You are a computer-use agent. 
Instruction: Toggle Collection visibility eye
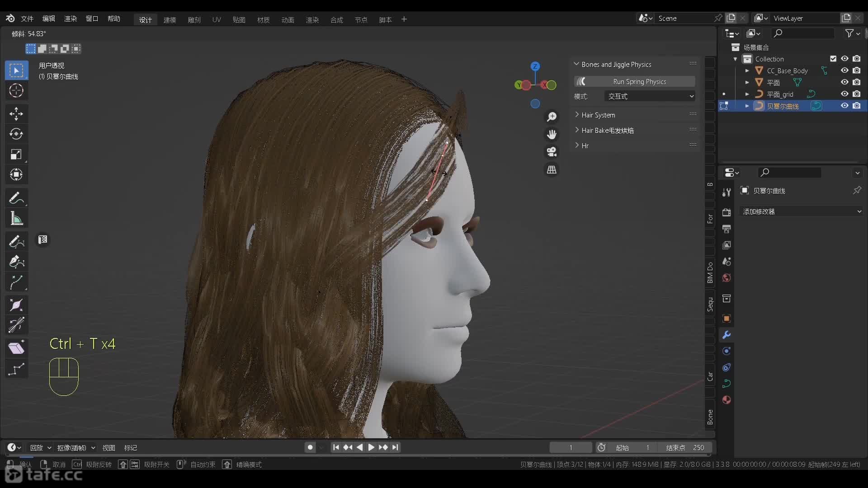pos(844,59)
